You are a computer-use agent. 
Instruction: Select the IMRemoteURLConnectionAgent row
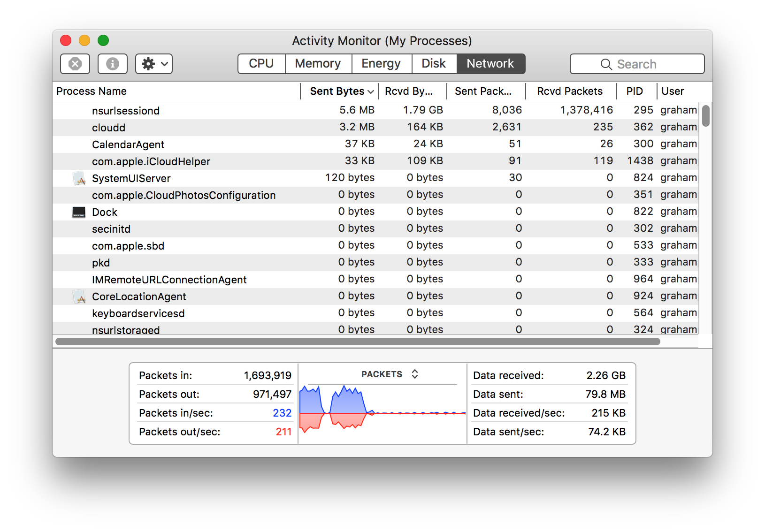(375, 280)
